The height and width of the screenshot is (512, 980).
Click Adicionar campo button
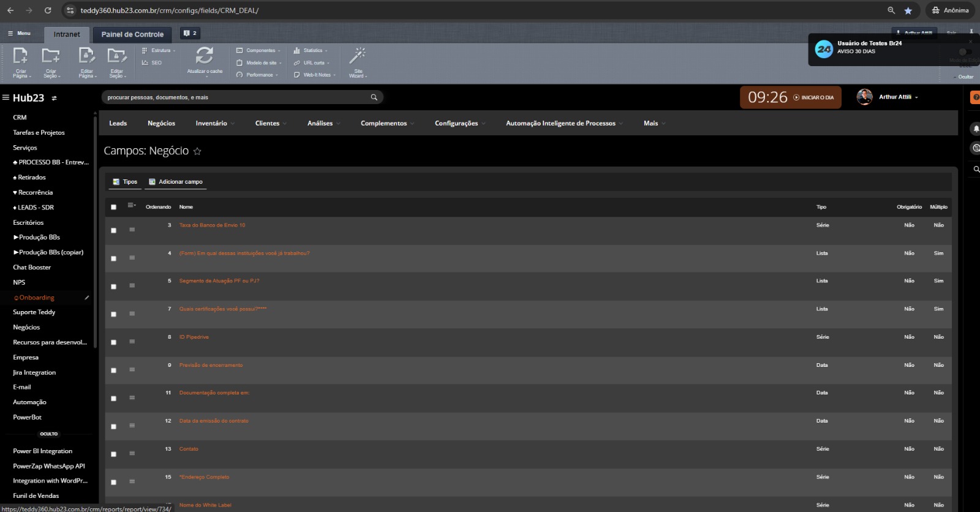tap(176, 182)
